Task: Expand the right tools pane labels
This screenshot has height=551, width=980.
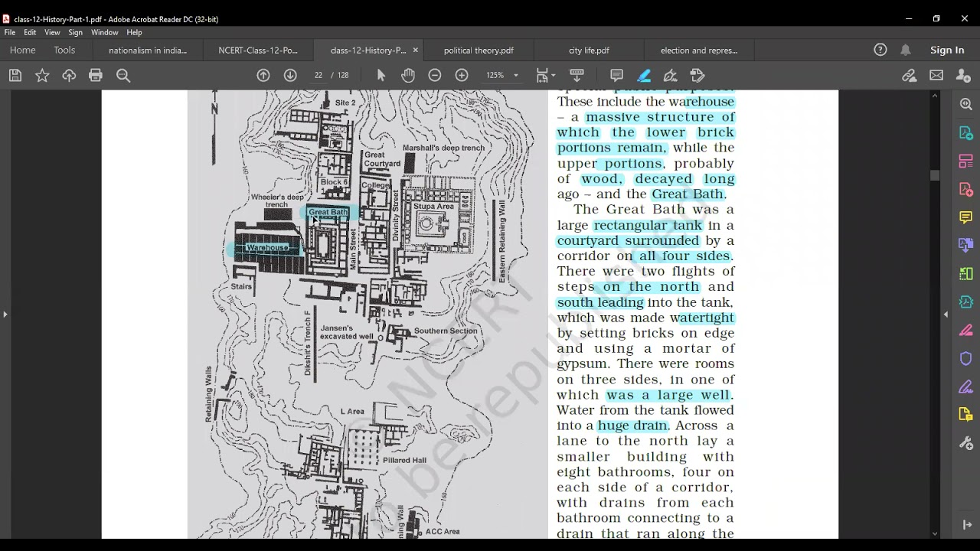Action: [966, 525]
